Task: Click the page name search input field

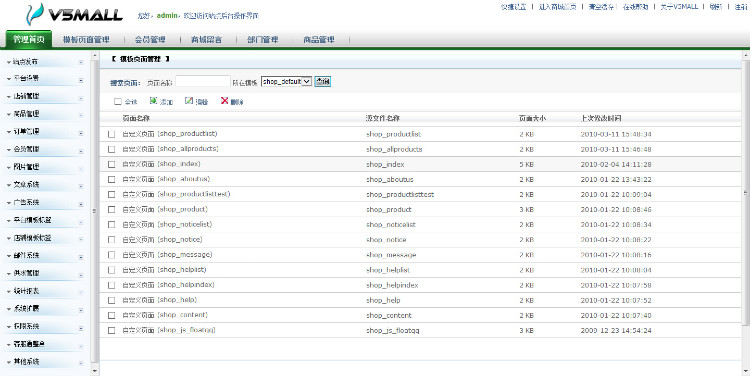Action: pos(203,82)
